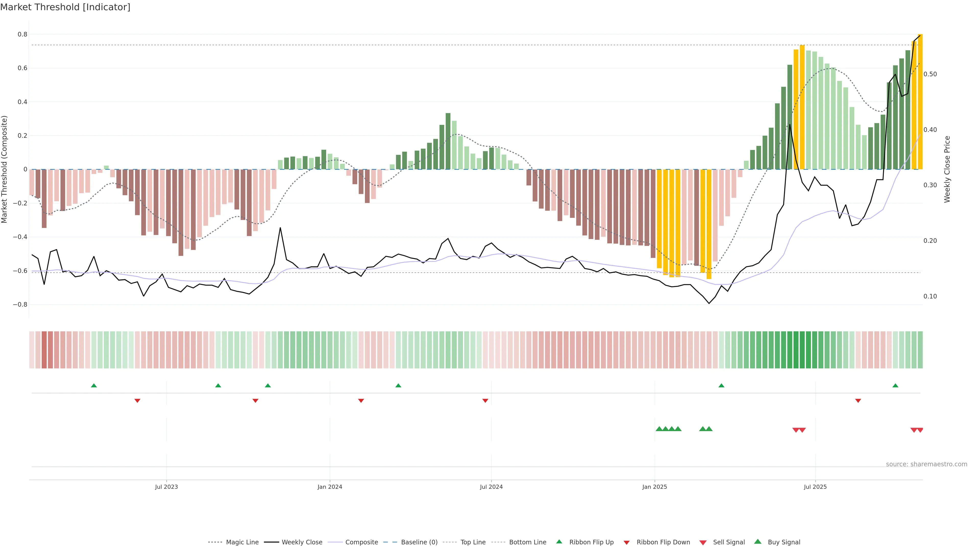
Task: Click first buy signal triangle at Jan 2025
Action: [659, 429]
